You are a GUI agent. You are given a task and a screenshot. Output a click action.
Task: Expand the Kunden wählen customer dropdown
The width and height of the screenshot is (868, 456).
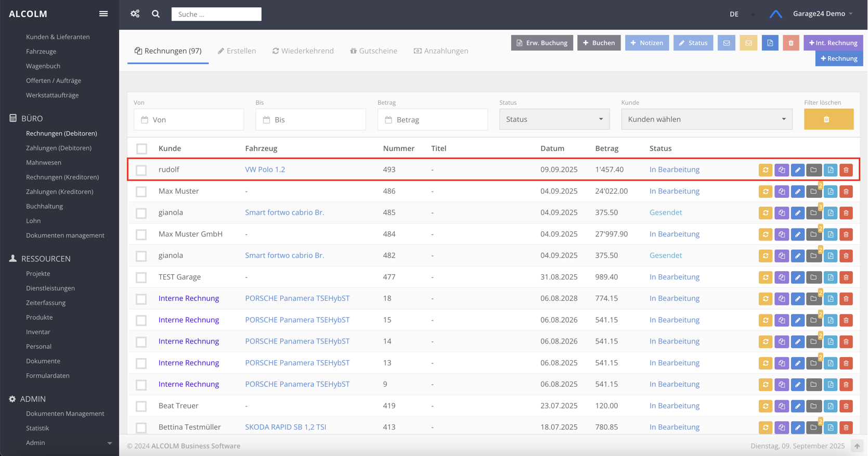click(x=706, y=119)
